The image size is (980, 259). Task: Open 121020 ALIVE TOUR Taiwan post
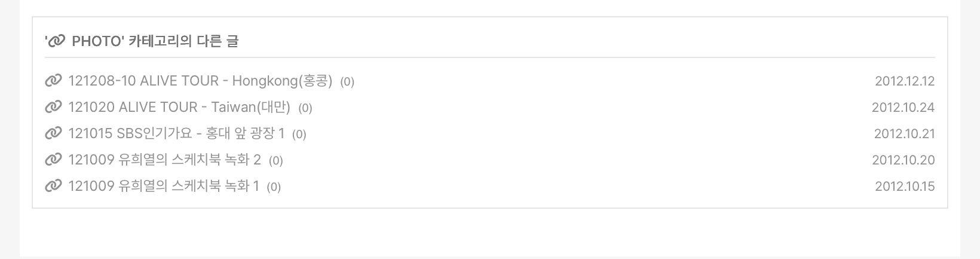179,107
